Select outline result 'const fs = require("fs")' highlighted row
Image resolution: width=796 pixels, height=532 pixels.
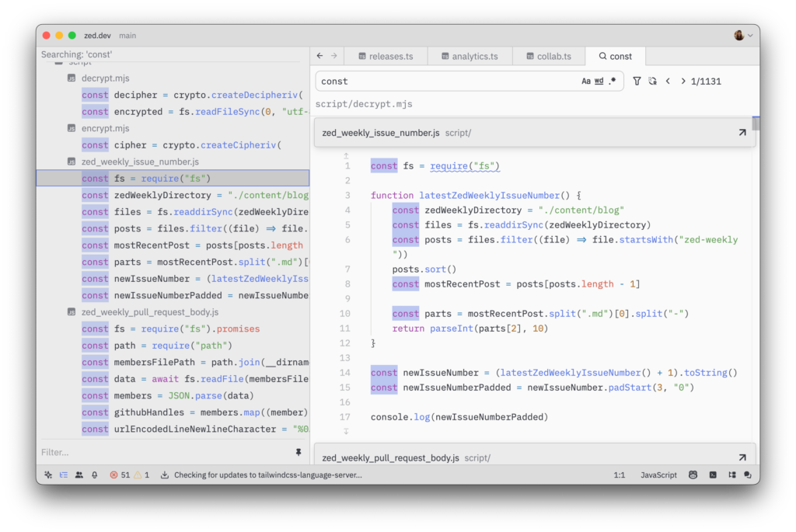coord(173,179)
